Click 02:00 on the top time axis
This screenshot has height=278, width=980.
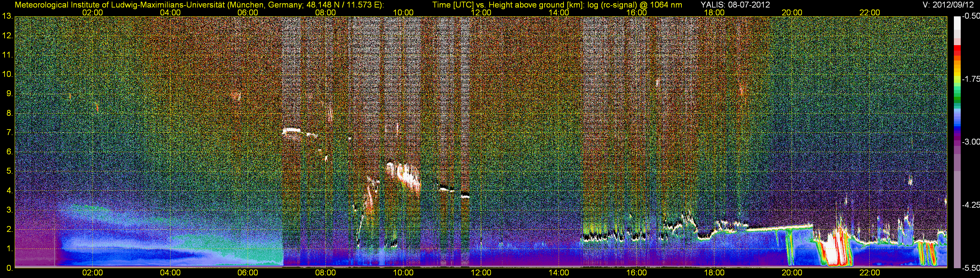pos(92,12)
